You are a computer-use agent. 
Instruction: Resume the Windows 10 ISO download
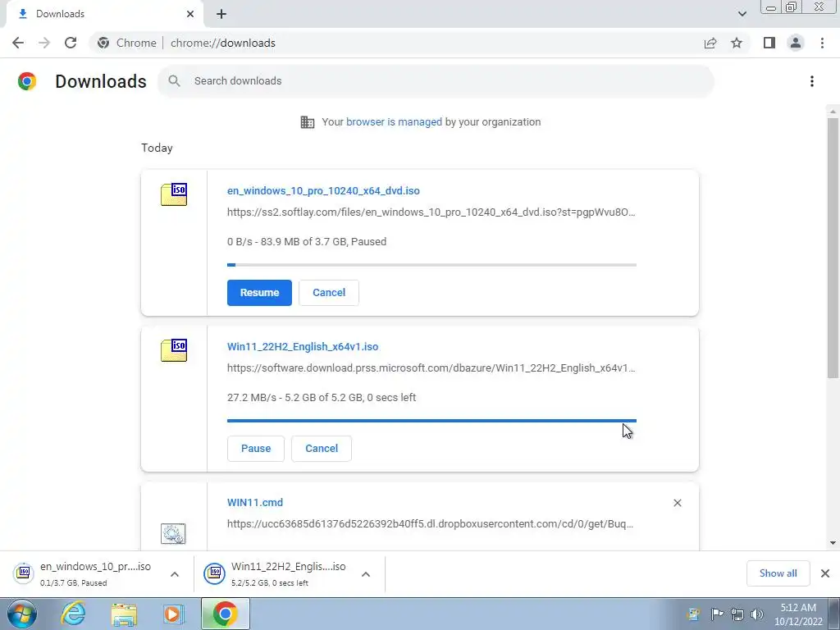[x=259, y=293]
